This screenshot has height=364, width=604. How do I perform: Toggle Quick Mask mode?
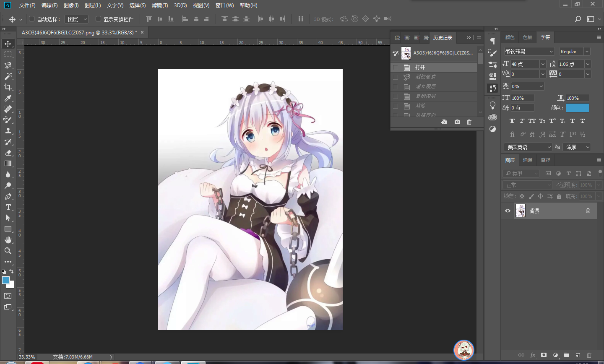pyautogui.click(x=8, y=296)
